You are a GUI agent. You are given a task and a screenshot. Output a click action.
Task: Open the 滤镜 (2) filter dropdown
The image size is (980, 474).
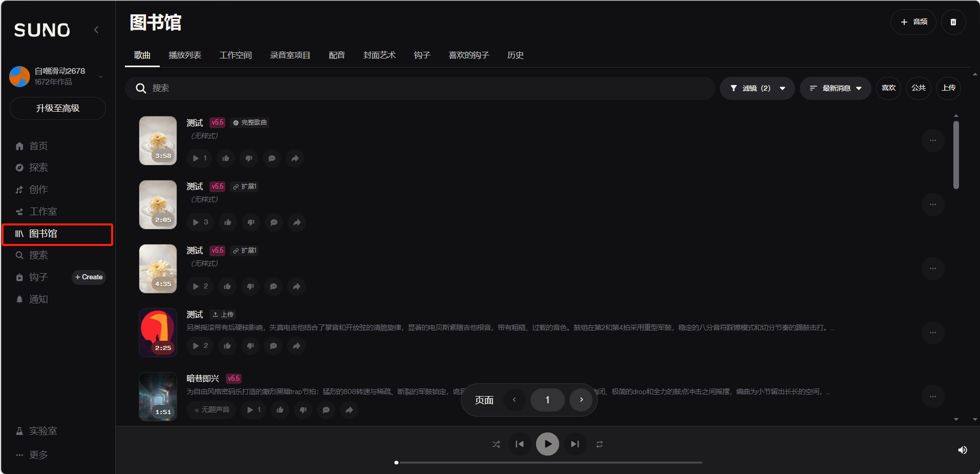757,88
